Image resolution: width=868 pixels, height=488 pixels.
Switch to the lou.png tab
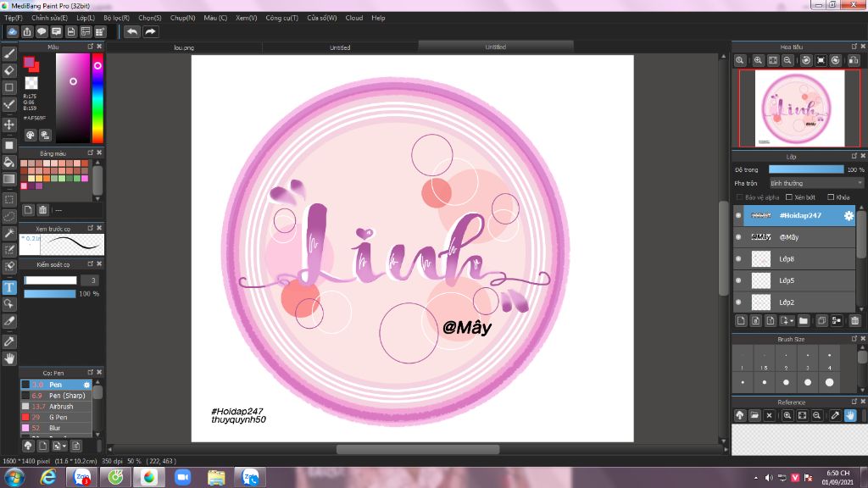184,47
